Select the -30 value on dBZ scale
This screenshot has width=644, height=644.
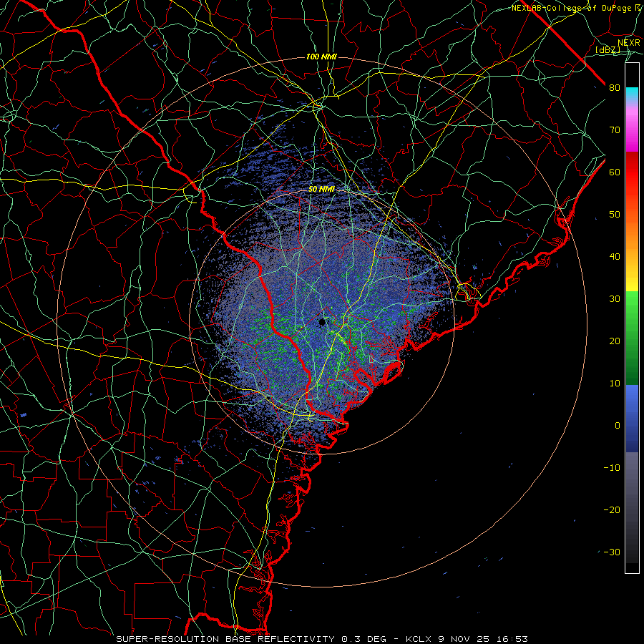(612, 552)
